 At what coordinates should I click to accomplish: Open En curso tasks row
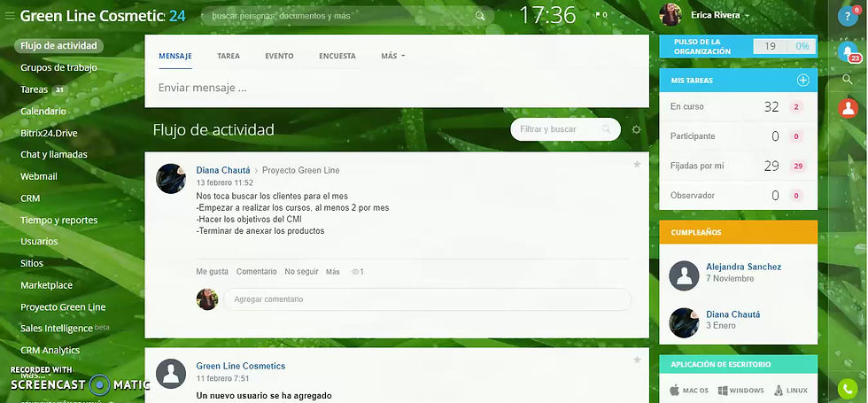click(x=738, y=107)
